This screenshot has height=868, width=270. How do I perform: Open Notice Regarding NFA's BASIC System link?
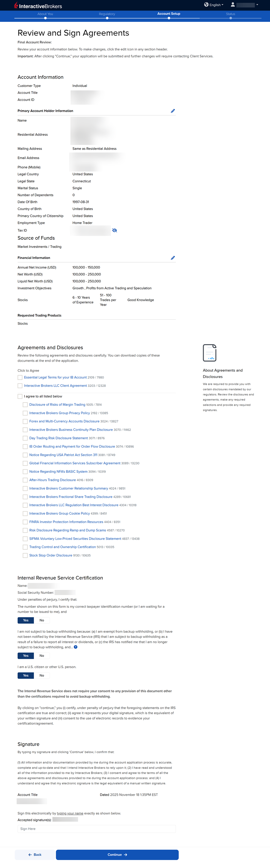[58, 472]
